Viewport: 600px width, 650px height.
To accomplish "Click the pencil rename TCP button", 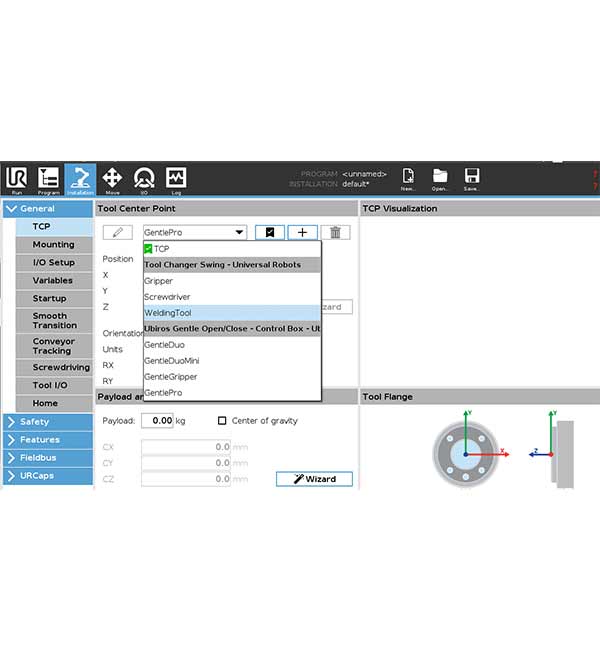I will pos(118,233).
